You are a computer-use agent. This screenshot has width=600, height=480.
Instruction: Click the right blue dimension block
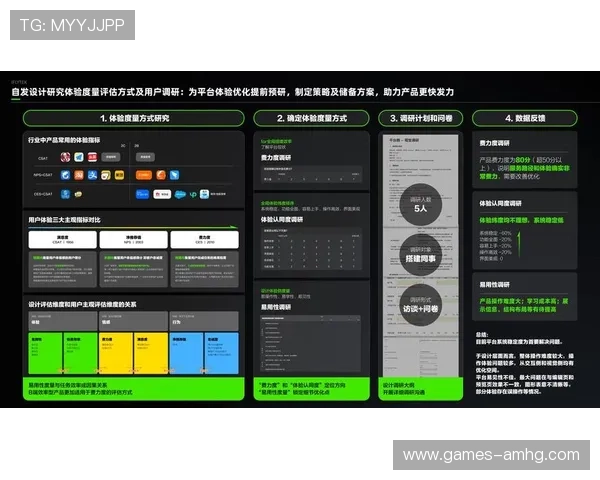[x=222, y=353]
